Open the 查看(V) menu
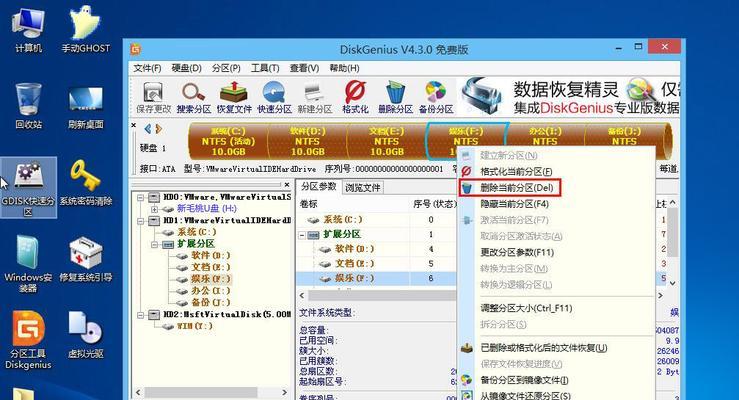This screenshot has width=739, height=400. [304, 68]
